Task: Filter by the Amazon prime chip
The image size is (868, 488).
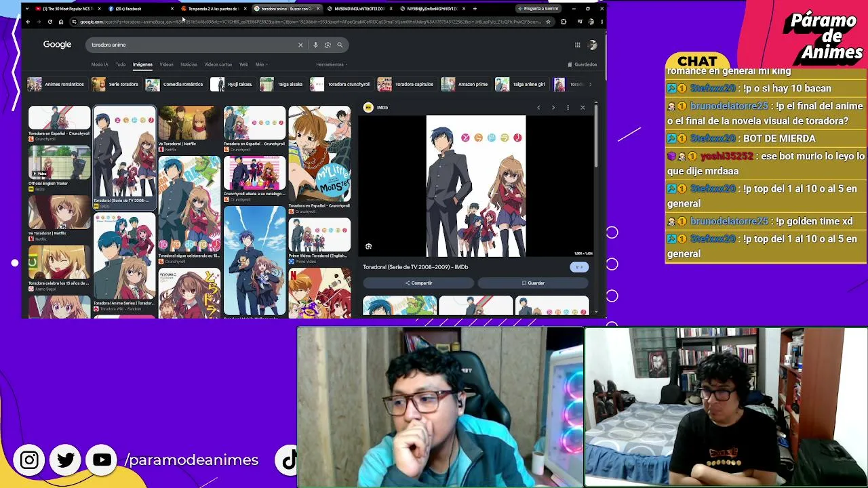Action: 465,84
